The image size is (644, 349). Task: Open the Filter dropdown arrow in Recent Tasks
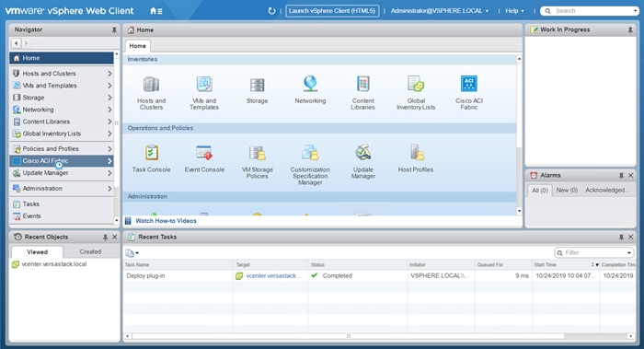click(x=629, y=253)
